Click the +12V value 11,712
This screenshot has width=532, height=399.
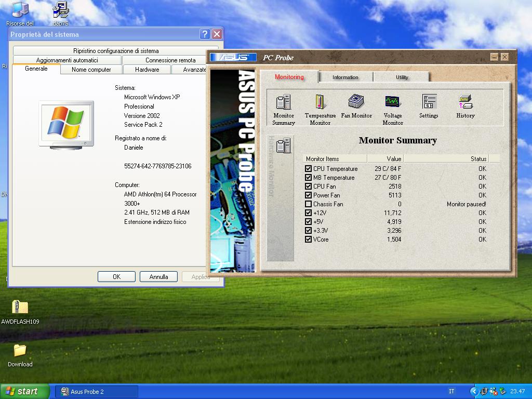coord(393,212)
